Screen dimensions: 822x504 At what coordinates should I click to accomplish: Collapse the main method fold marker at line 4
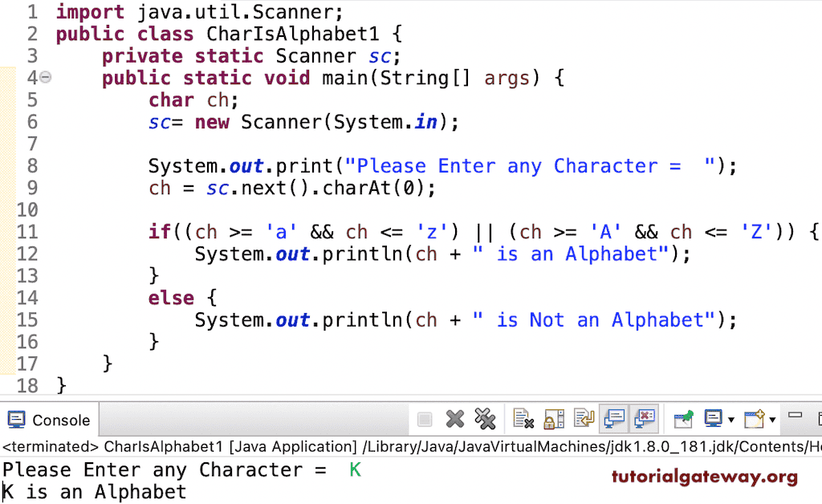45,78
